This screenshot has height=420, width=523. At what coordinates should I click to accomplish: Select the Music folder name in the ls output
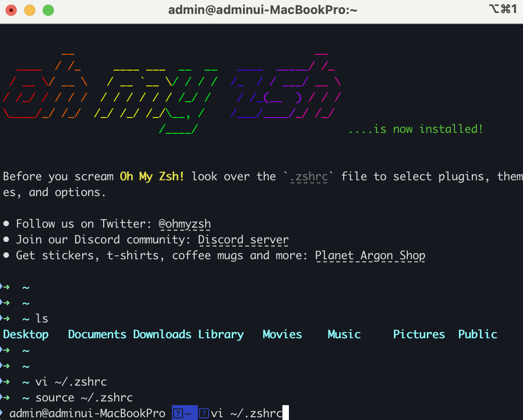click(344, 335)
